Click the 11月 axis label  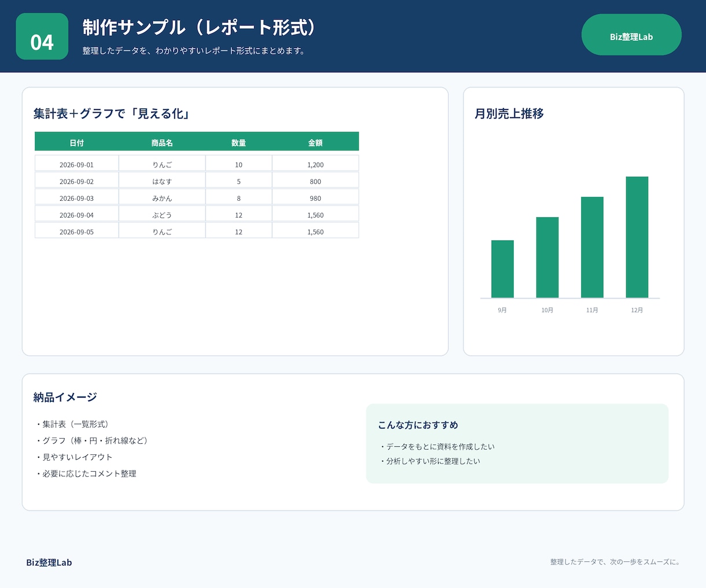[592, 310]
